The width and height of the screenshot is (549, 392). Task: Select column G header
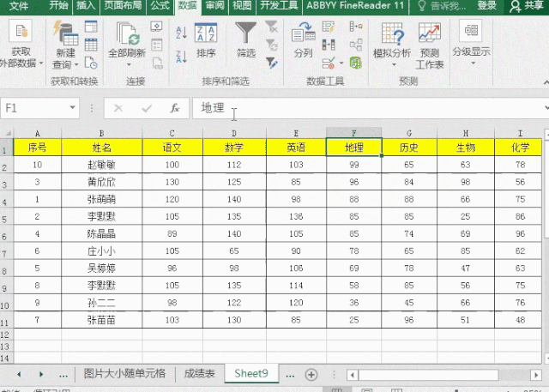(409, 133)
